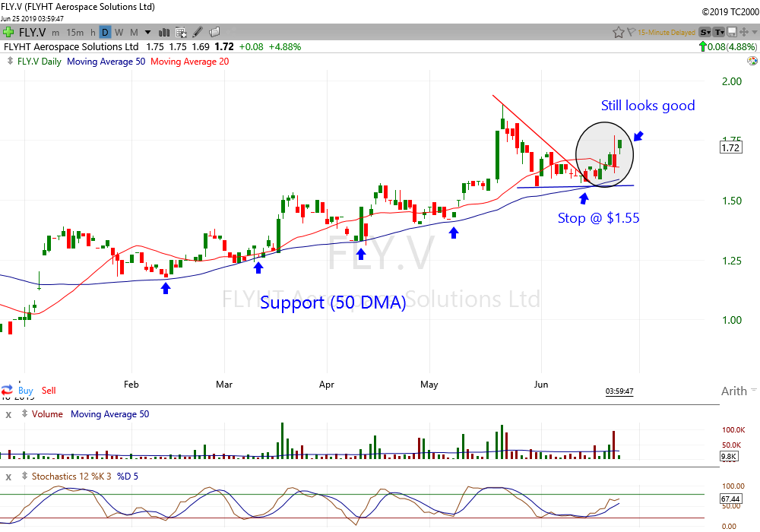The image size is (760, 532).
Task: Click the 15-Minute Delayed notice
Action: [667, 33]
